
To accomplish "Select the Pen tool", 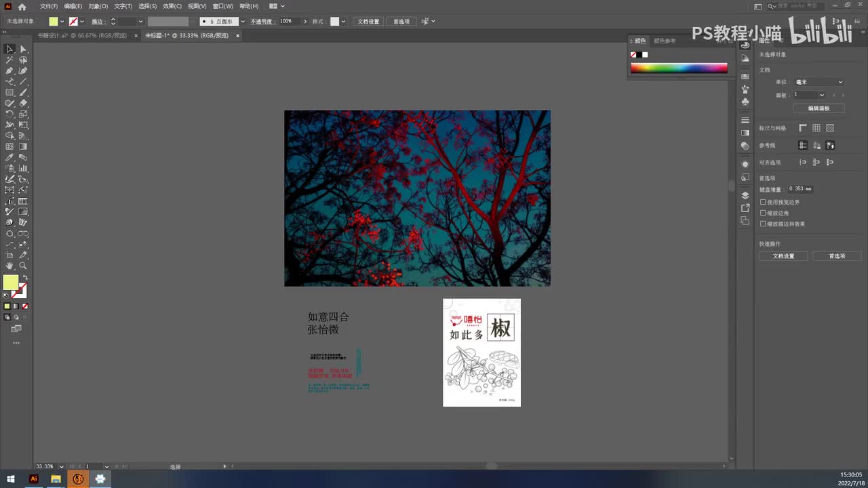I will pyautogui.click(x=9, y=70).
